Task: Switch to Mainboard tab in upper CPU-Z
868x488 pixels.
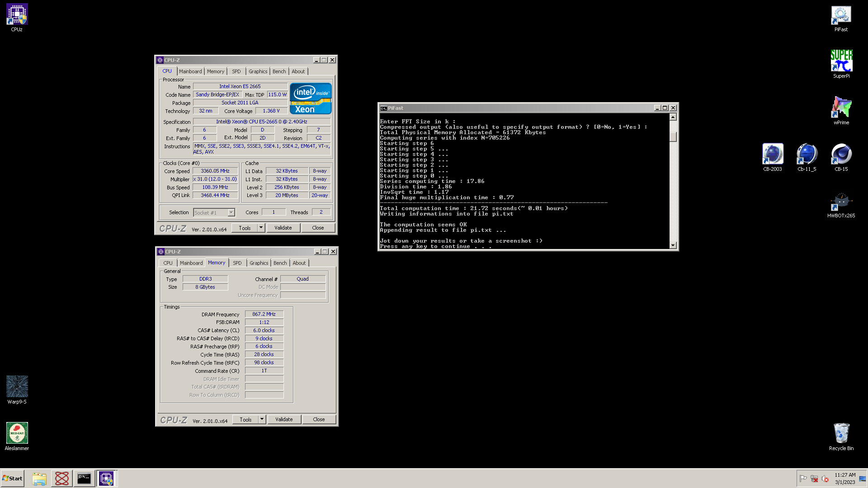Action: tap(190, 71)
